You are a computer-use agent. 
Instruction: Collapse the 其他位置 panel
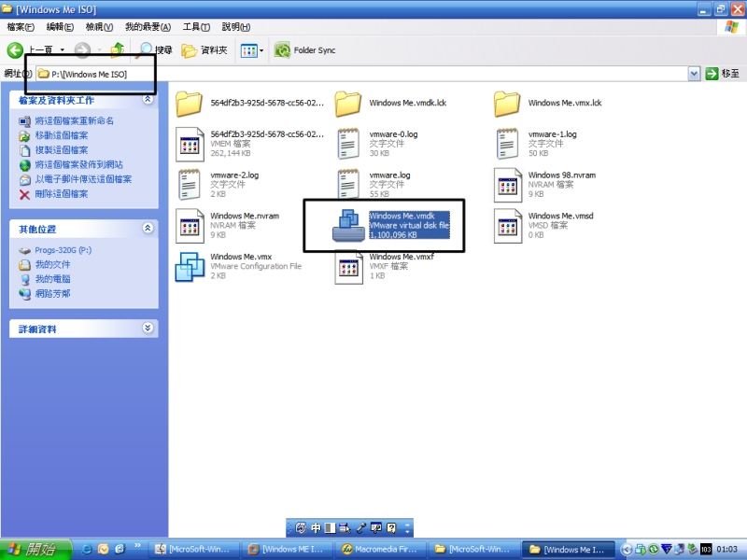pyautogui.click(x=148, y=228)
